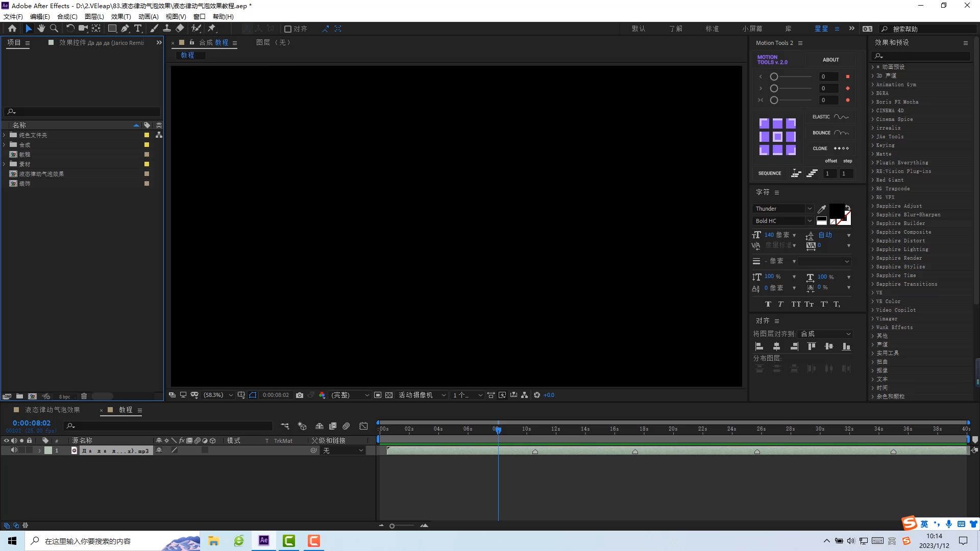Select the Eraser tool
The image size is (980, 551).
pos(180,29)
